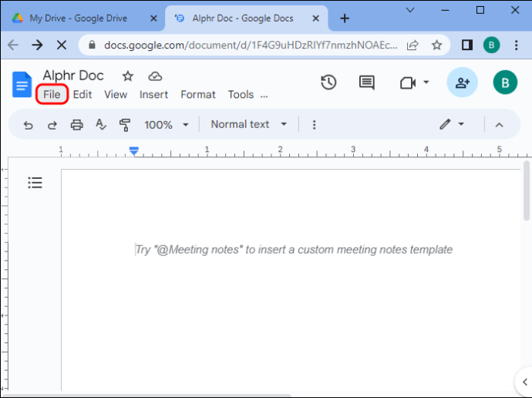532x398 pixels.
Task: Close the Alphr Doc browser tab
Action: [315, 19]
